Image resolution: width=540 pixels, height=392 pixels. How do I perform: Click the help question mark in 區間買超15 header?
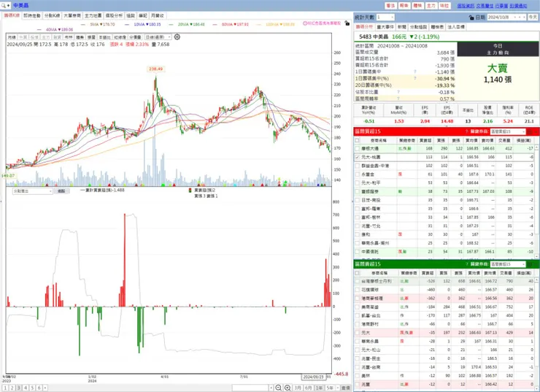coord(466,131)
